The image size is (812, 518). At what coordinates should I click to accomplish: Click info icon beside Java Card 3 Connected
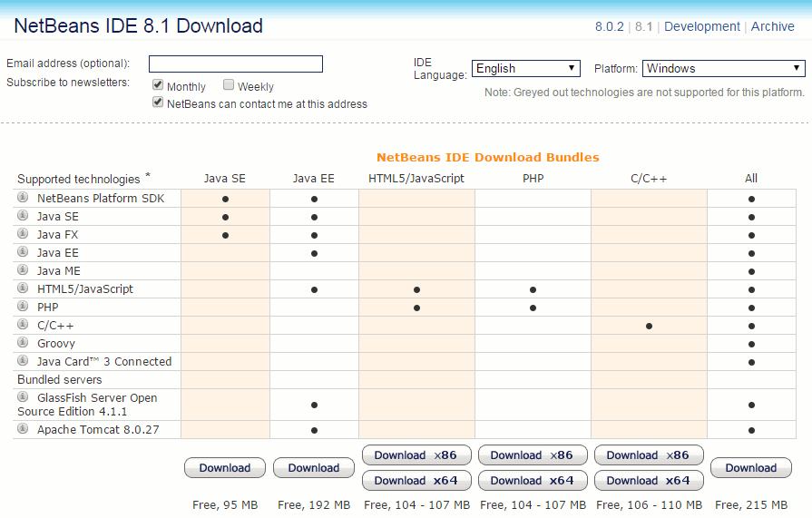click(23, 360)
